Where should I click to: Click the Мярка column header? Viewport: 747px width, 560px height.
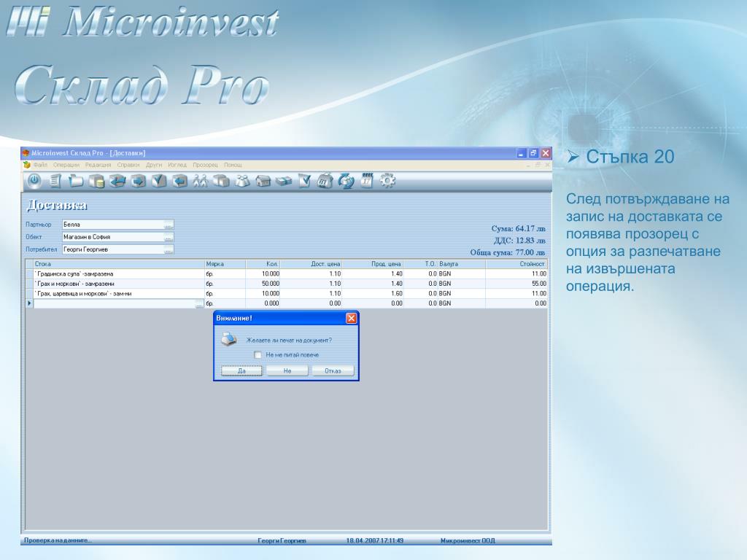pyautogui.click(x=225, y=264)
